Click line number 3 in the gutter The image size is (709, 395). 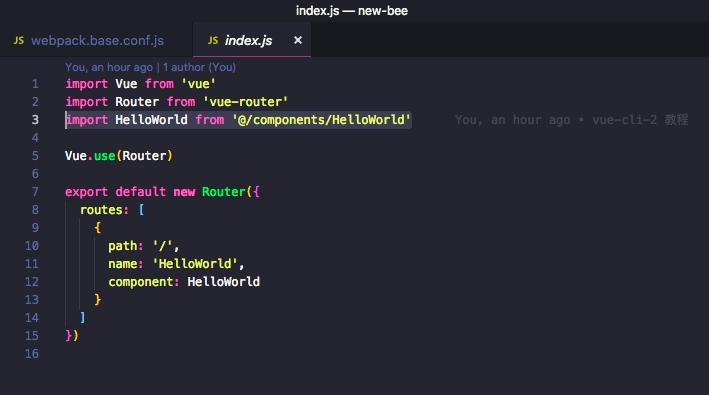tap(35, 120)
